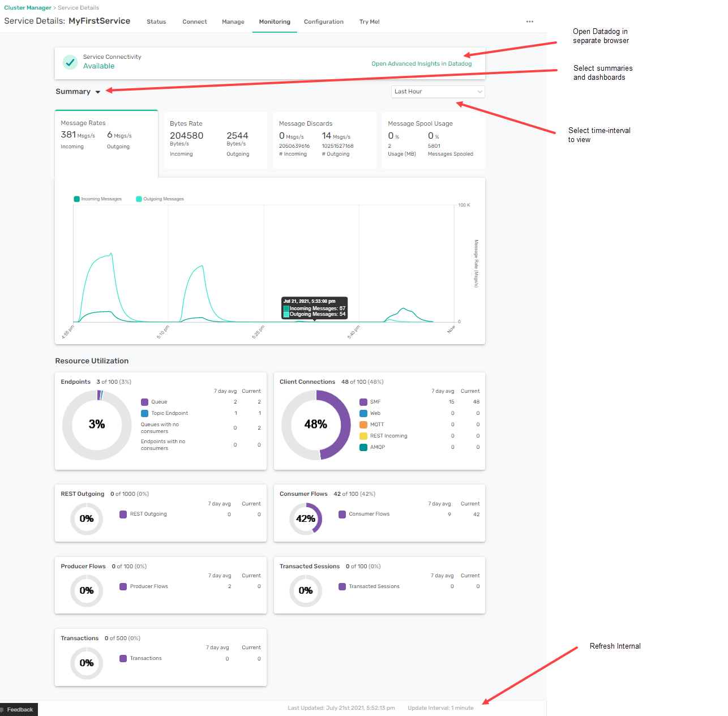Go to Cluster Manager breadcrumb link
This screenshot has height=716, width=728.
tap(27, 8)
